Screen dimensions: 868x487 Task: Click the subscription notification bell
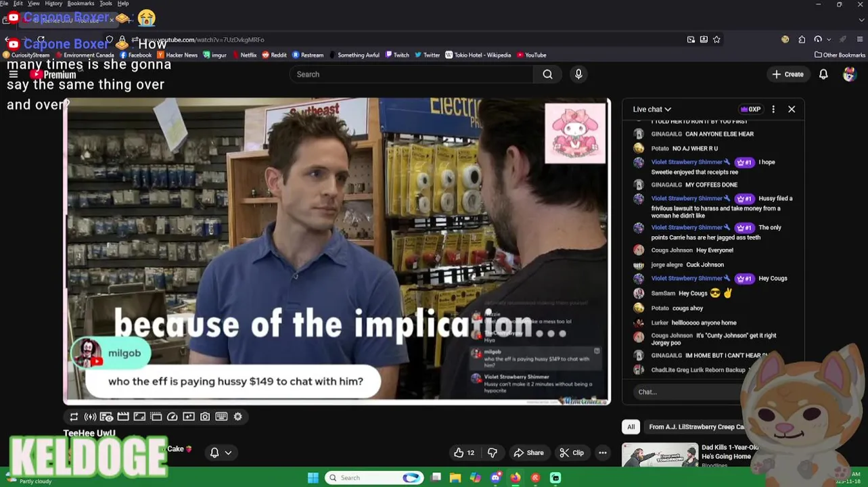[214, 453]
